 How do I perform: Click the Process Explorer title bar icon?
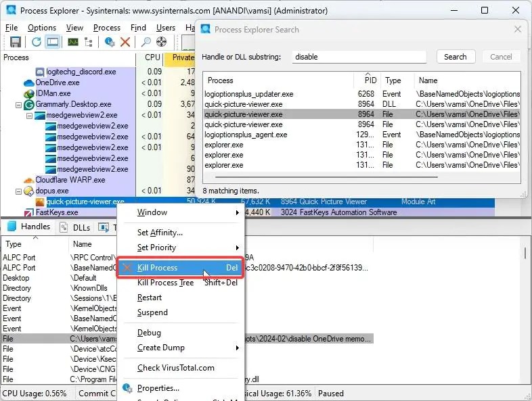coord(11,10)
